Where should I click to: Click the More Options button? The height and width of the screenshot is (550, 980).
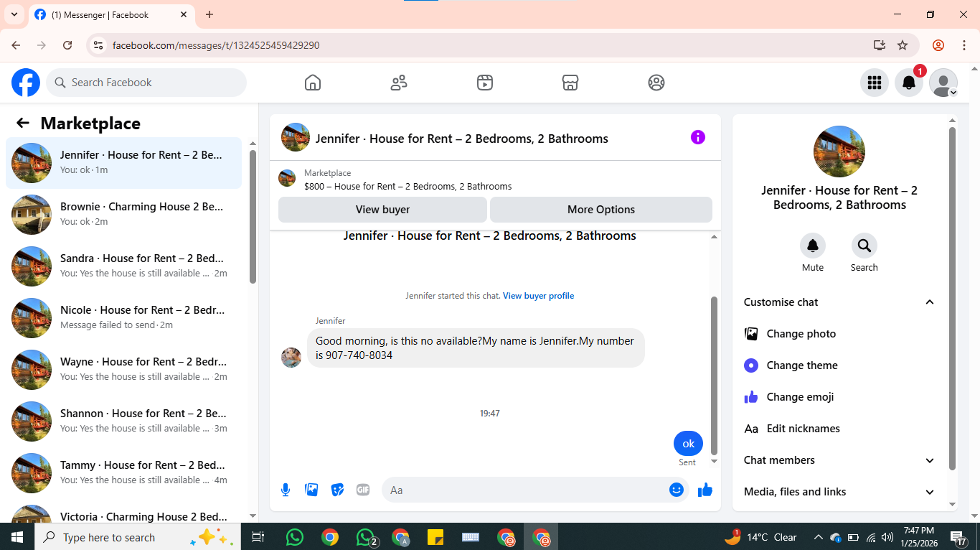(x=601, y=210)
